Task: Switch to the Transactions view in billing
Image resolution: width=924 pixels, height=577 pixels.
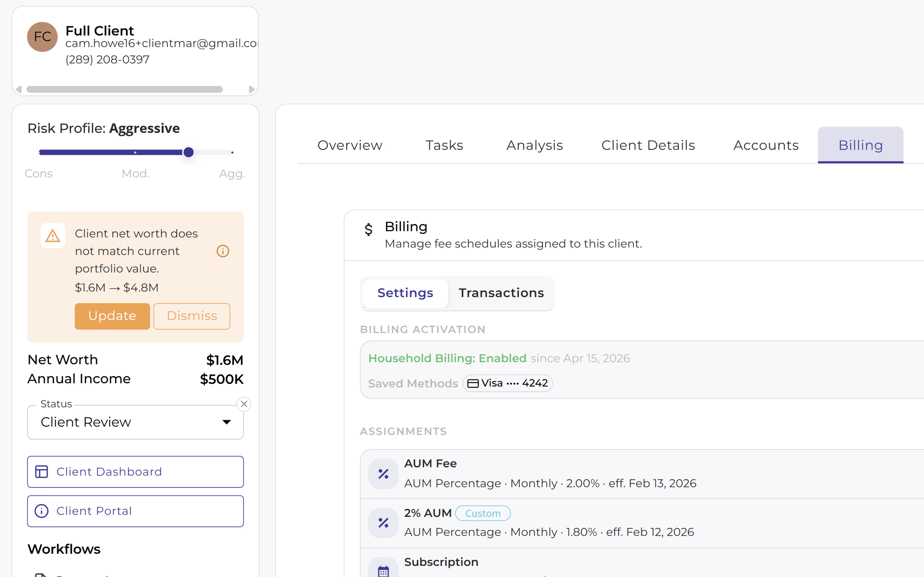Action: click(x=501, y=293)
